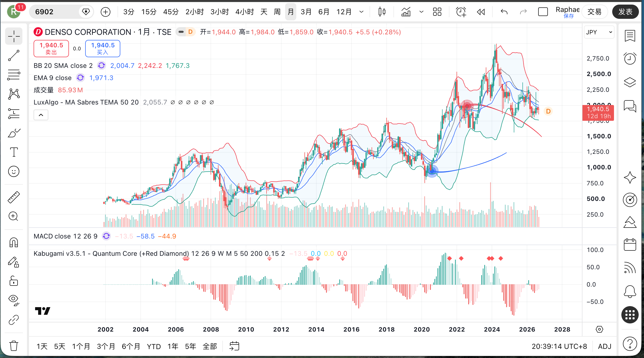Open the indicators menu
This screenshot has height=358, width=644.
(406, 12)
